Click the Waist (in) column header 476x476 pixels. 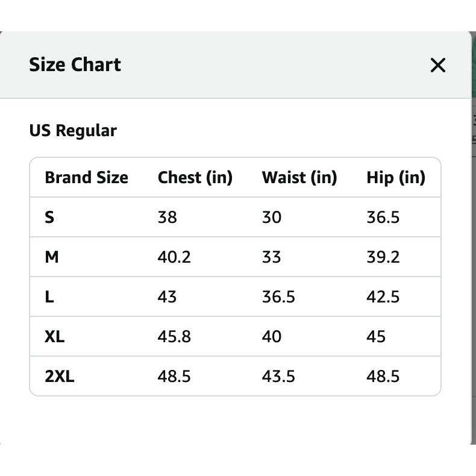tap(299, 178)
